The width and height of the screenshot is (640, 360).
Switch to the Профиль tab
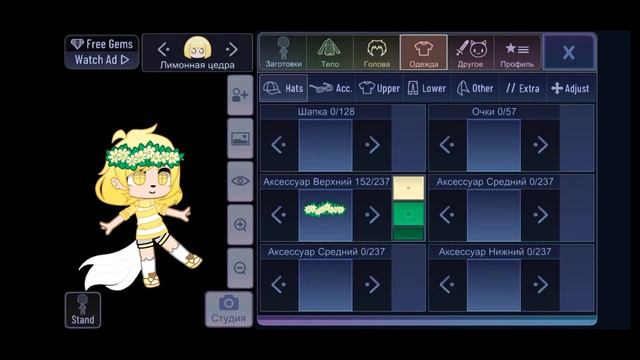pyautogui.click(x=517, y=52)
